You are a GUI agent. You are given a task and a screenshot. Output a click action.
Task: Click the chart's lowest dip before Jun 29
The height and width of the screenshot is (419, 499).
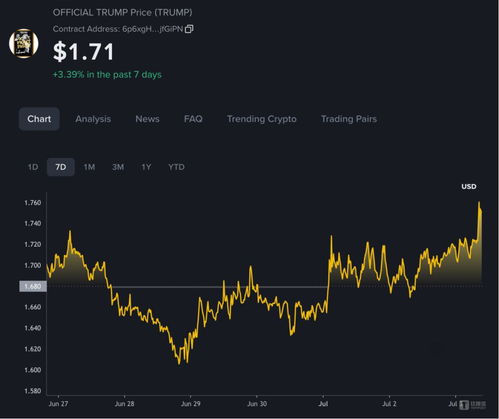(179, 363)
